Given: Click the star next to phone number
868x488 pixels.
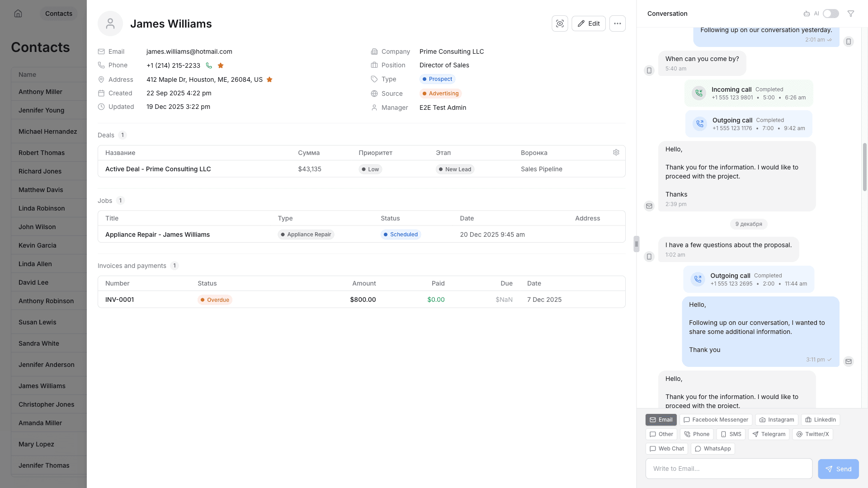Looking at the screenshot, I should (x=221, y=66).
